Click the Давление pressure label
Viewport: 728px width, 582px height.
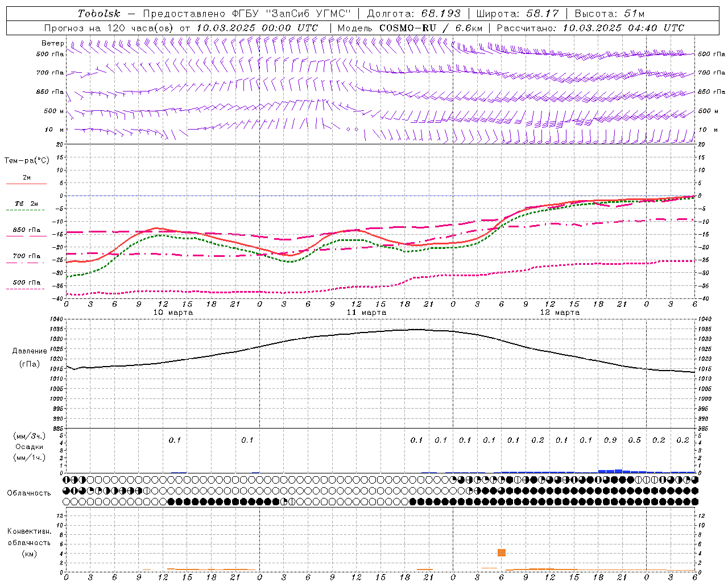coord(30,351)
